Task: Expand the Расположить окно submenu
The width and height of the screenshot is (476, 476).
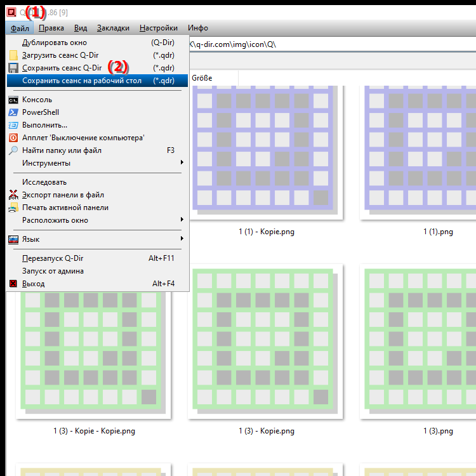Action: click(97, 220)
